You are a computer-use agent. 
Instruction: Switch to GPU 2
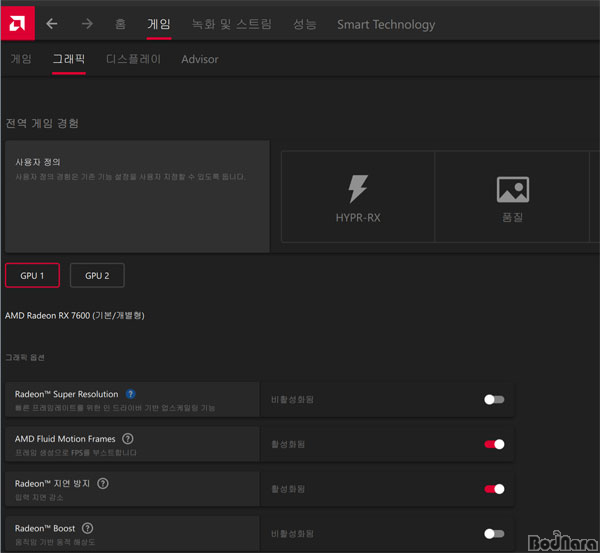97,275
